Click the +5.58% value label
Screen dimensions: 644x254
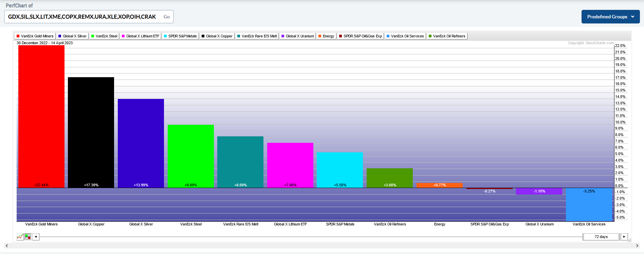pos(340,185)
